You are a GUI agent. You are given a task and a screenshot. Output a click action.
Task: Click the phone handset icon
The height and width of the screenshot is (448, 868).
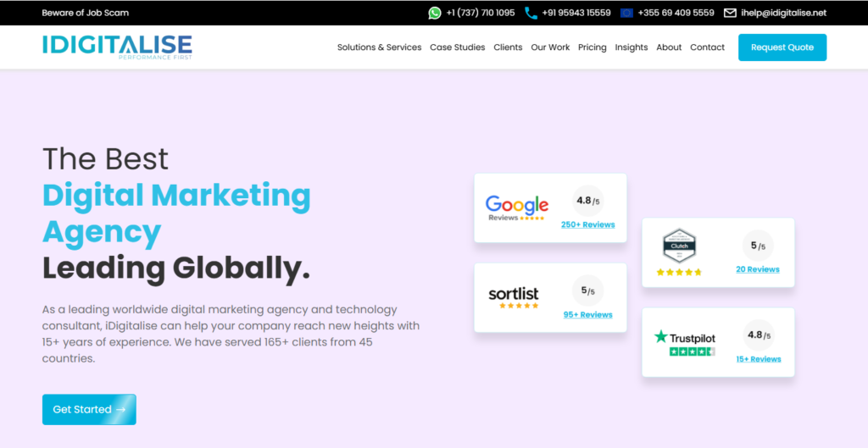[531, 13]
